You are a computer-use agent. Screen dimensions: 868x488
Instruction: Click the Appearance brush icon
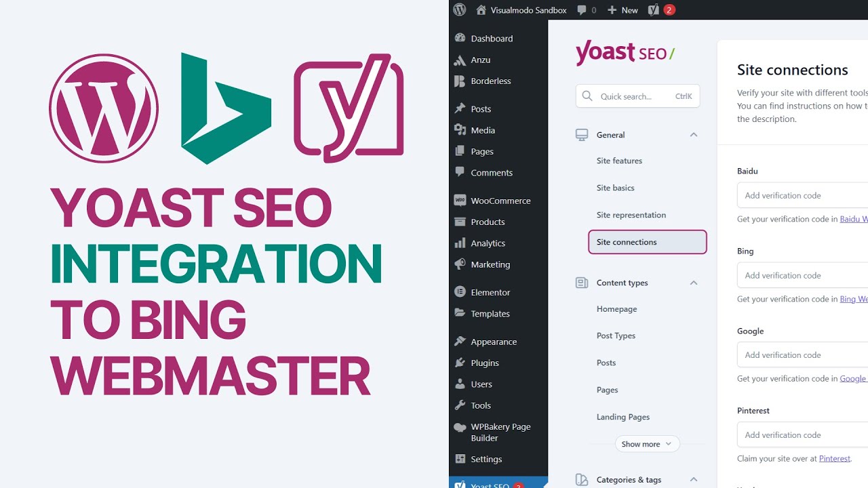(460, 342)
